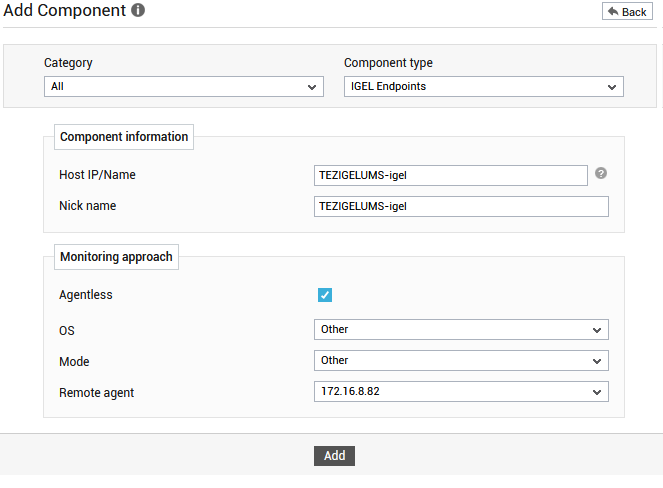
Task: Click the info icon beside Add Component
Action: [x=138, y=10]
